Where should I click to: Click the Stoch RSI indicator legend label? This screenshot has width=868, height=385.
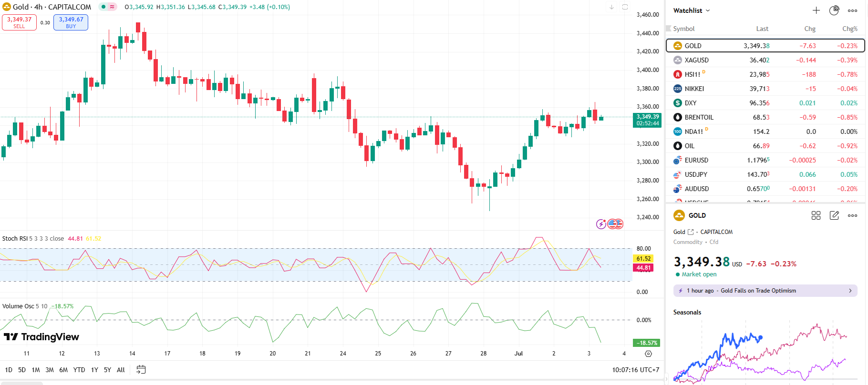[x=15, y=238]
